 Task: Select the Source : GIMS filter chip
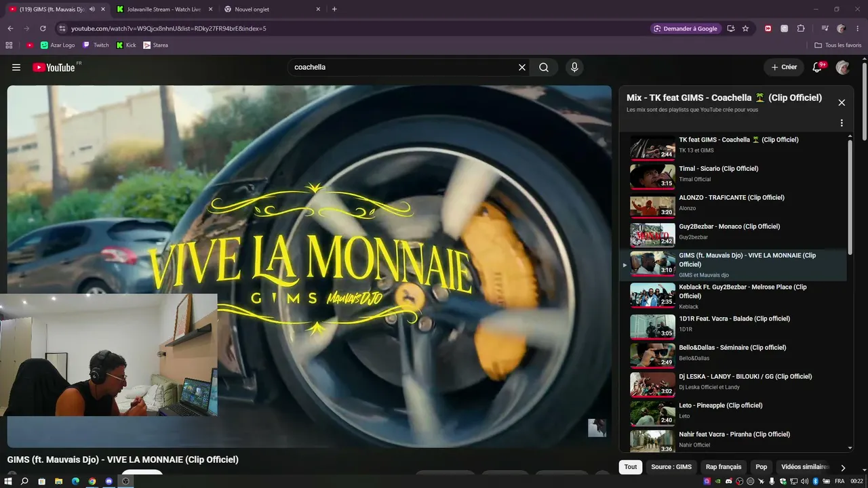pos(671,467)
